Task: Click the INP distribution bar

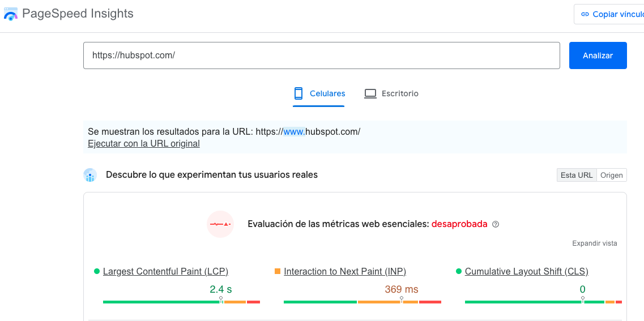Action: (x=362, y=302)
